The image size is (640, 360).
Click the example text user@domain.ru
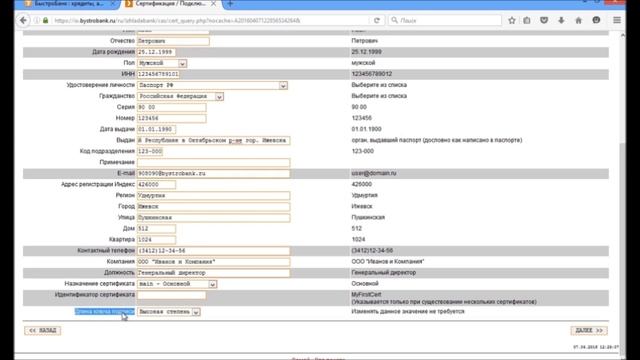pyautogui.click(x=373, y=173)
